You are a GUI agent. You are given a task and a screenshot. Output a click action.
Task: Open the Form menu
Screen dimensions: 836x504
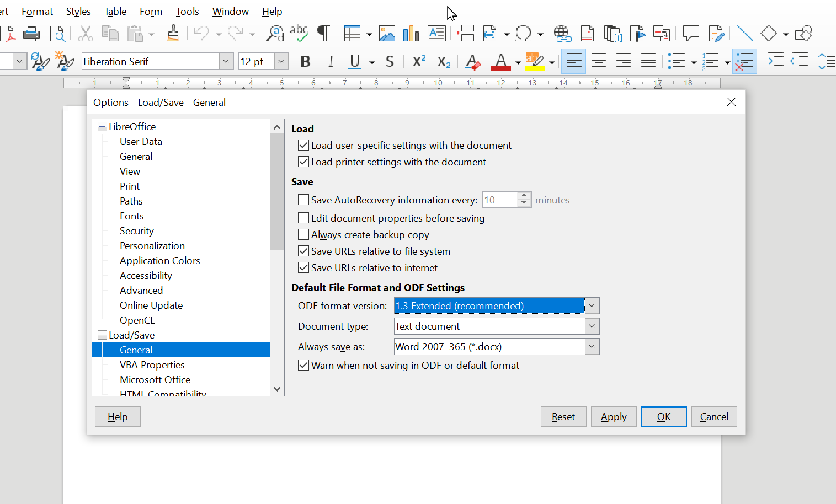click(x=151, y=11)
